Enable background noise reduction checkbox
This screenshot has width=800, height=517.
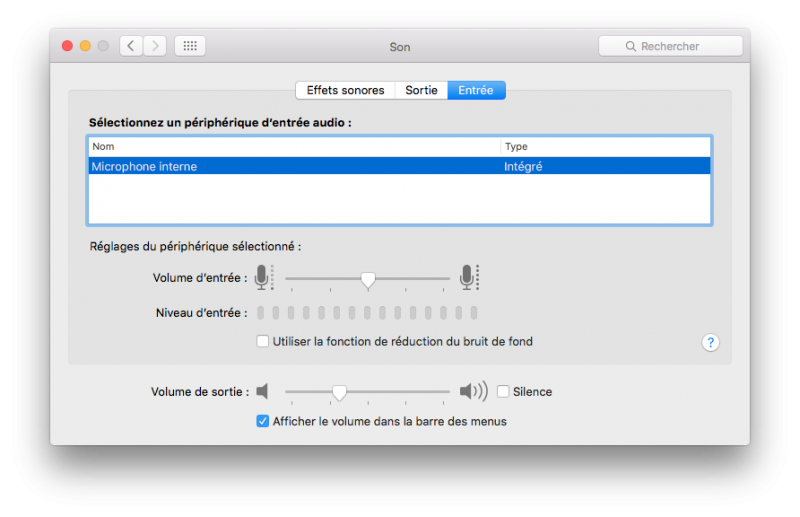(263, 341)
